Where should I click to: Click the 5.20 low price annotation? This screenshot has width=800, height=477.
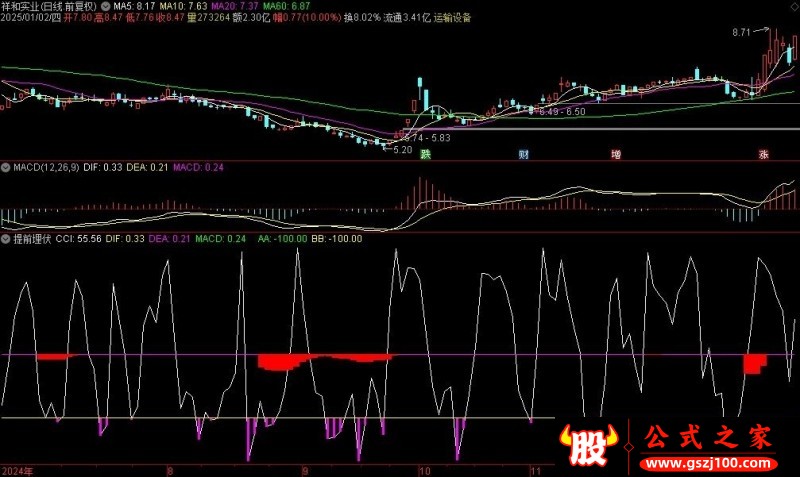[x=403, y=150]
